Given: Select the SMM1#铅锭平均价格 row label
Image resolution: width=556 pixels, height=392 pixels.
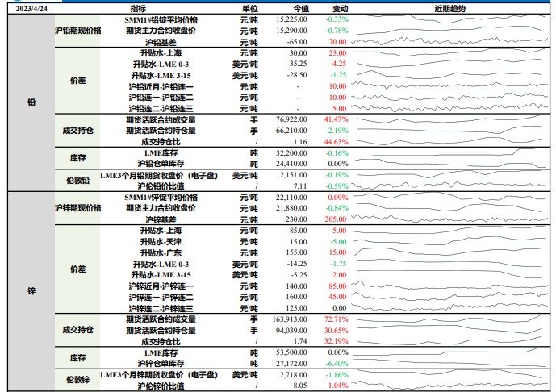Looking at the screenshot, I should coord(161,20).
